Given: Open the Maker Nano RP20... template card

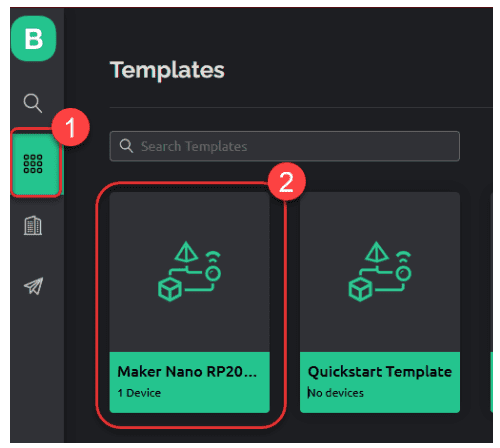Looking at the screenshot, I should tap(189, 302).
